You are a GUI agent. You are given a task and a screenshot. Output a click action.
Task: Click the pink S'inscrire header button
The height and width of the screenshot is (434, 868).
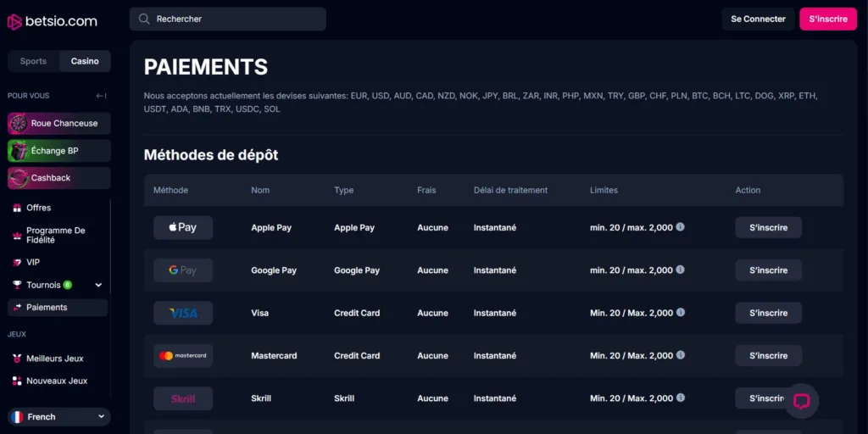tap(827, 19)
